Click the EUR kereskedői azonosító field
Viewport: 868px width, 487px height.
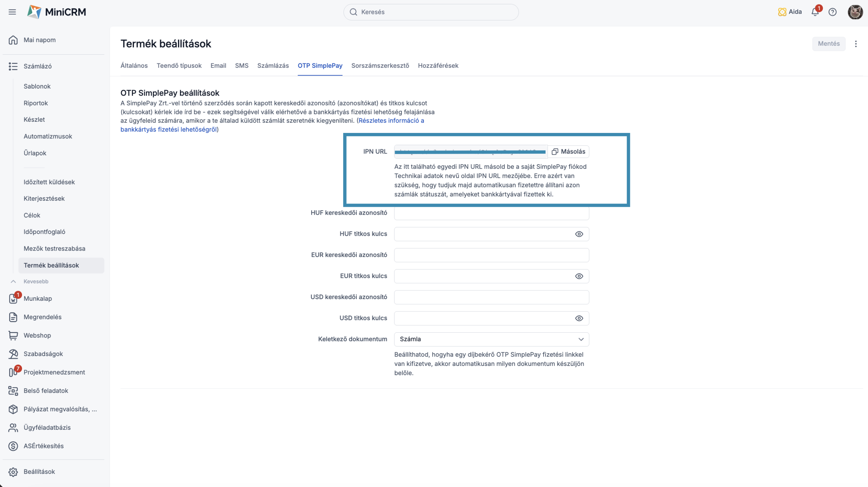(492, 255)
